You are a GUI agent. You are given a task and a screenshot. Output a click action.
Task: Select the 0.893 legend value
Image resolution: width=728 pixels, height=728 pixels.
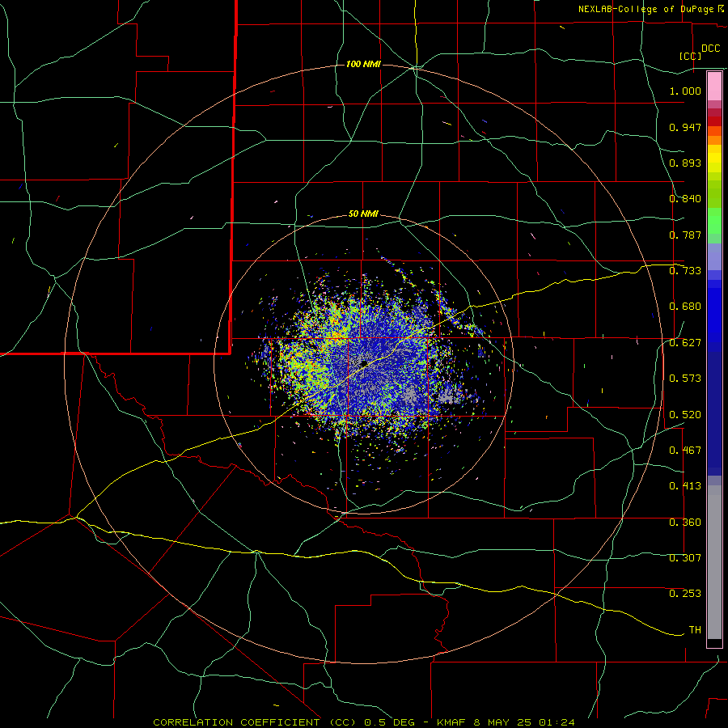click(x=685, y=163)
